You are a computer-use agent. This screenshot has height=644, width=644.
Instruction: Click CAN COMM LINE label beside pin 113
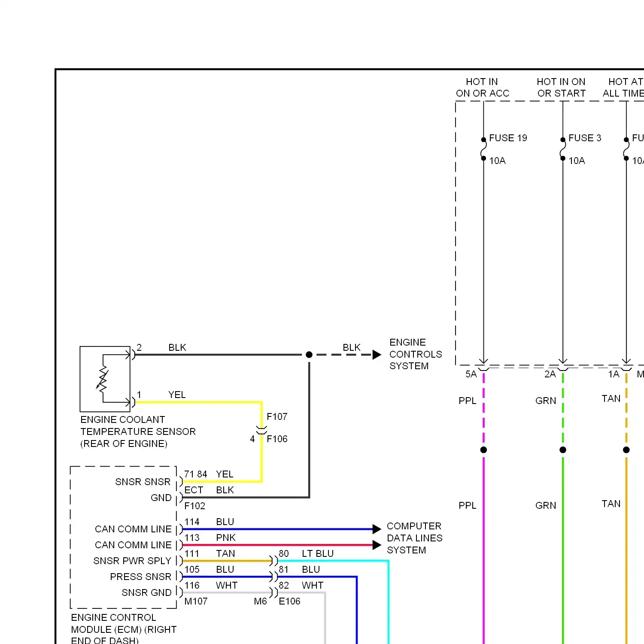[133, 545]
